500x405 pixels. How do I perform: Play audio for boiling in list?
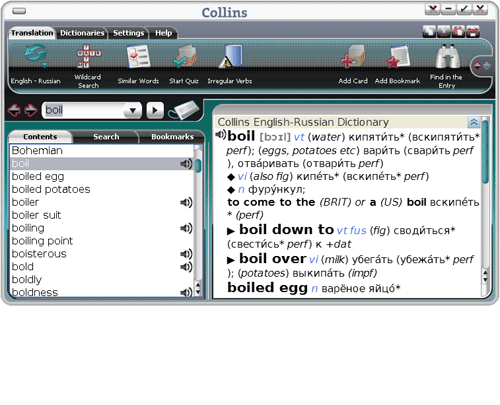coord(186,228)
